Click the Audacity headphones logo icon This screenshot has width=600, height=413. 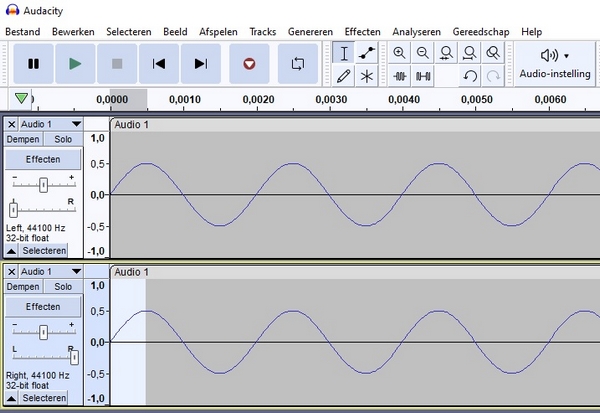(13, 10)
